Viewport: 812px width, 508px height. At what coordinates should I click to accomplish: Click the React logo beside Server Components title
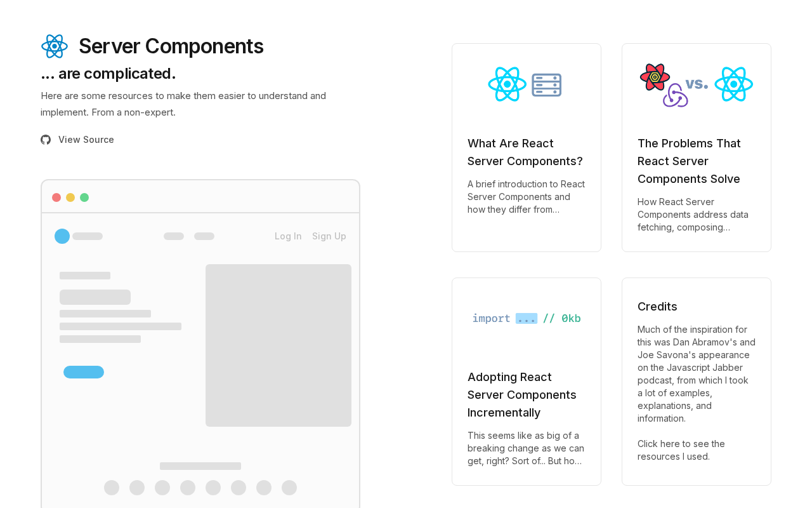click(55, 46)
